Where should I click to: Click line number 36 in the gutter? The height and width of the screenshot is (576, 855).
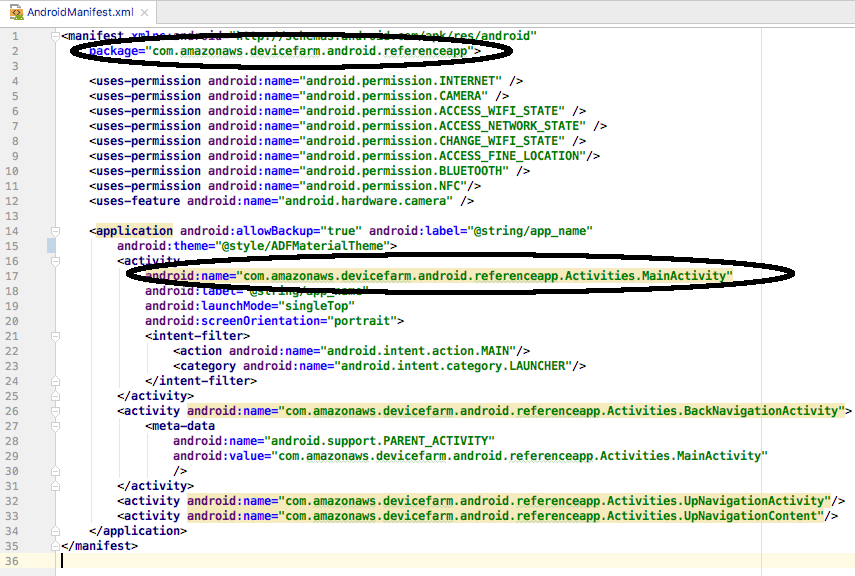(x=12, y=561)
